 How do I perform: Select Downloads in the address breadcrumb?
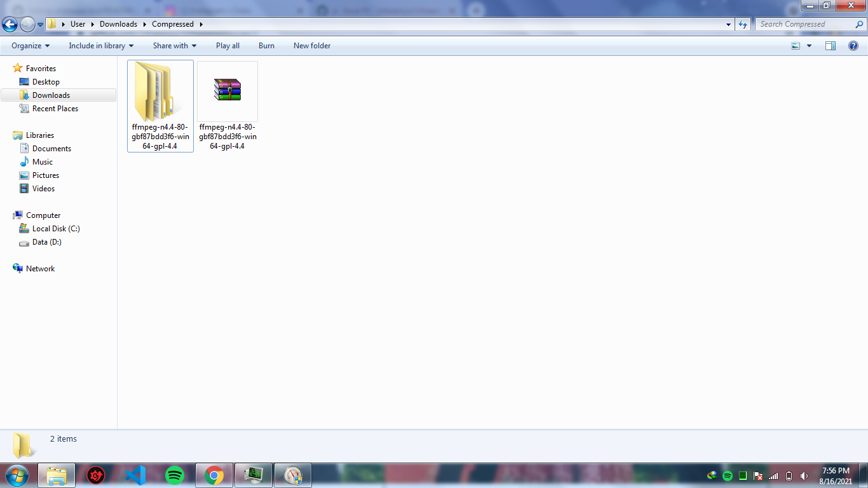(118, 24)
